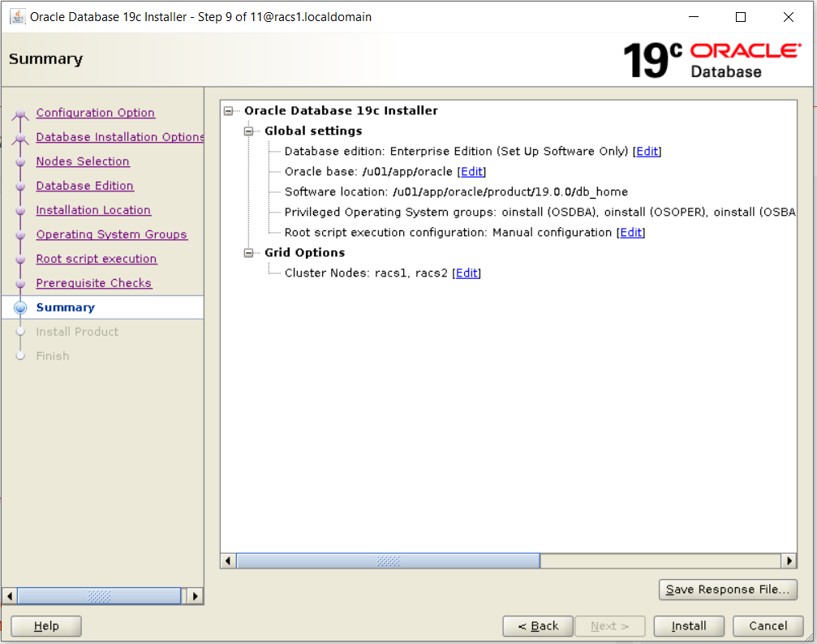Click summary pane horizontal scrollbar left arrow
817x644 pixels.
[228, 560]
